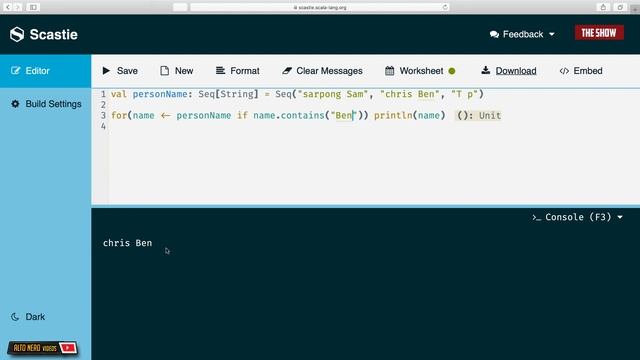The image size is (640, 360).
Task: Click the "for" keyword on line 3
Action: click(119, 116)
